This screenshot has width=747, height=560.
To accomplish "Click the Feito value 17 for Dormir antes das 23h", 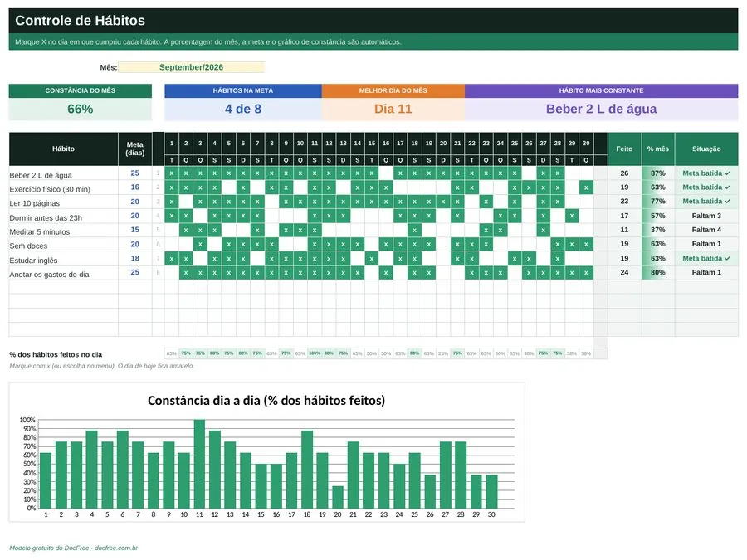I will 624,216.
